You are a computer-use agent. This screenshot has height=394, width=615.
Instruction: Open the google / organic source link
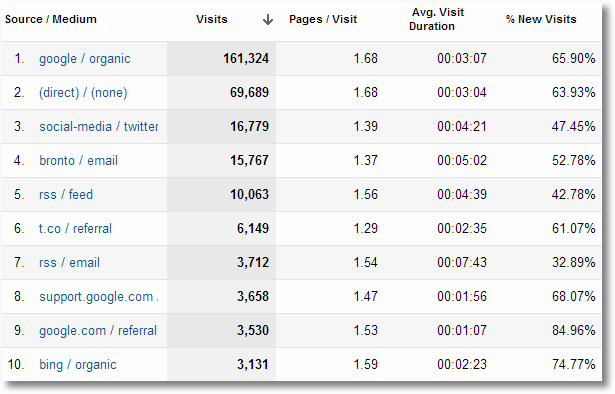(85, 59)
